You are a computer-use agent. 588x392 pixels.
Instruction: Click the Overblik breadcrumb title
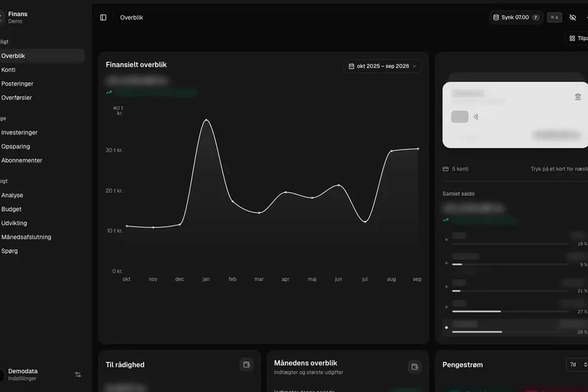point(131,17)
